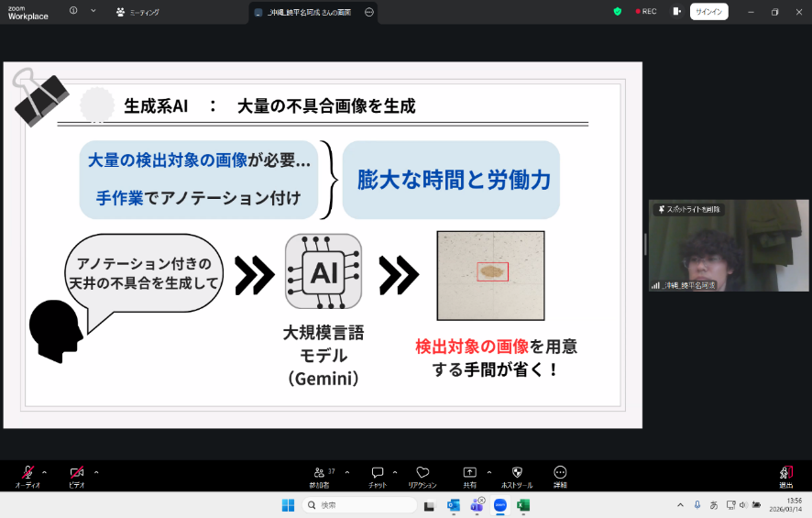Click the share screen icon
The image size is (812, 518).
point(470,473)
